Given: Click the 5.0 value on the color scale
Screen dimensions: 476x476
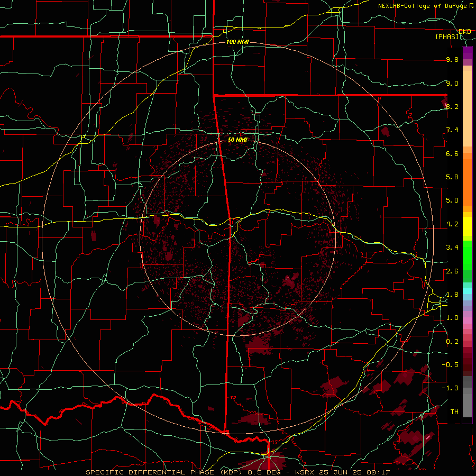Looking at the screenshot, I should click(x=452, y=200).
